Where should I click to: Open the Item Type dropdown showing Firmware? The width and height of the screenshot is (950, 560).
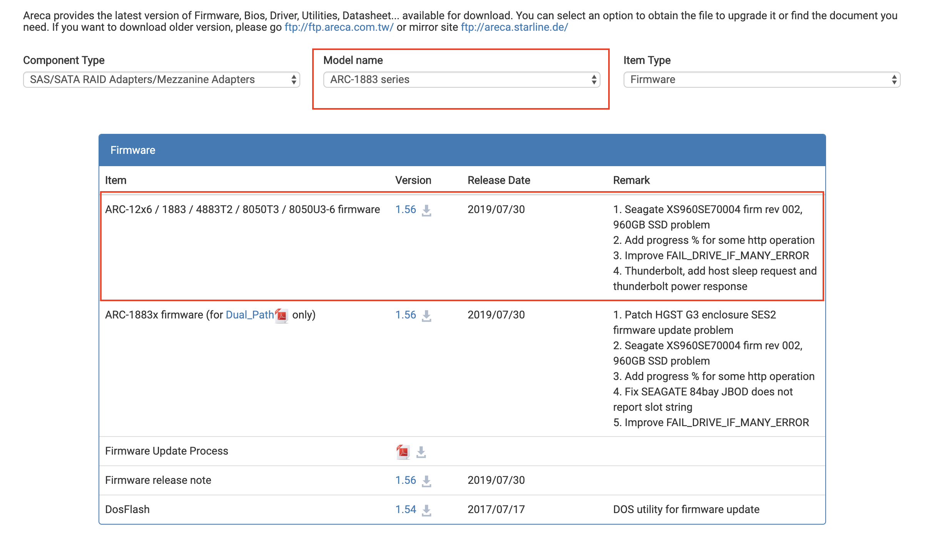762,80
